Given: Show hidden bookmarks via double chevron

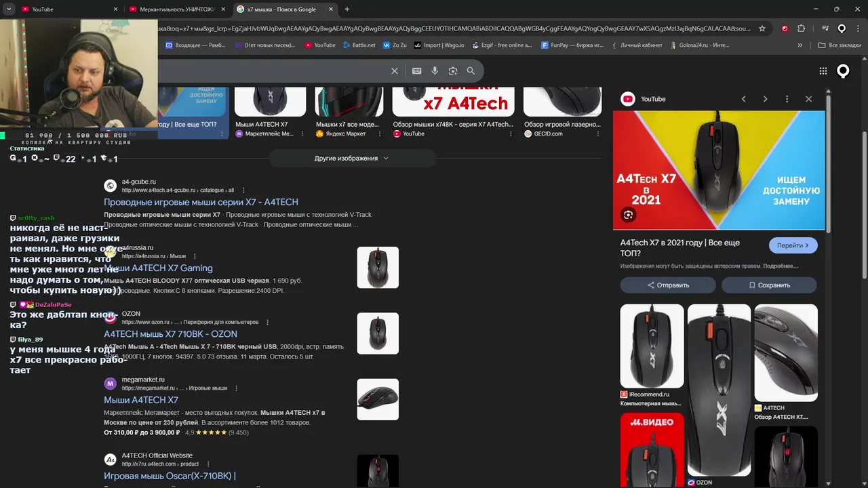Looking at the screenshot, I should [x=800, y=45].
